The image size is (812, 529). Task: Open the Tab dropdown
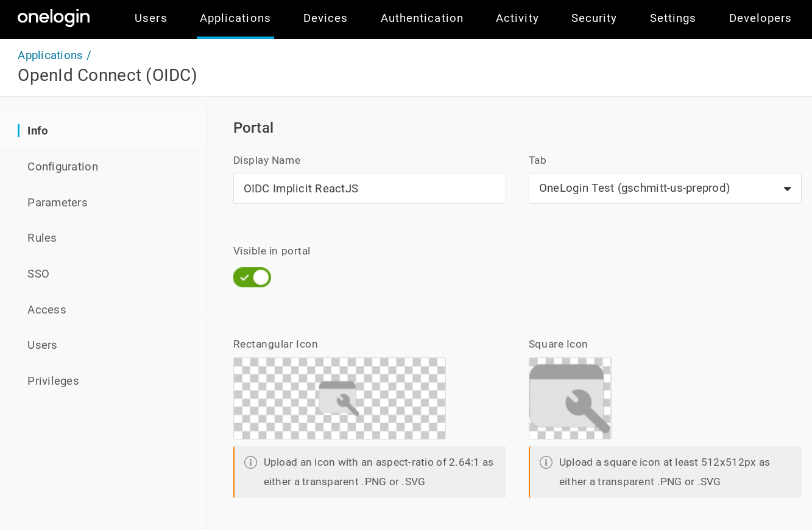pyautogui.click(x=665, y=188)
